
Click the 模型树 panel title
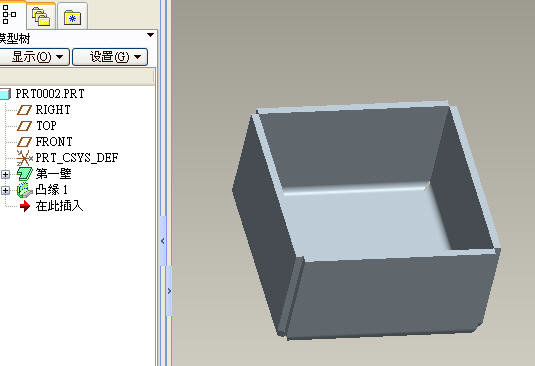coord(14,39)
